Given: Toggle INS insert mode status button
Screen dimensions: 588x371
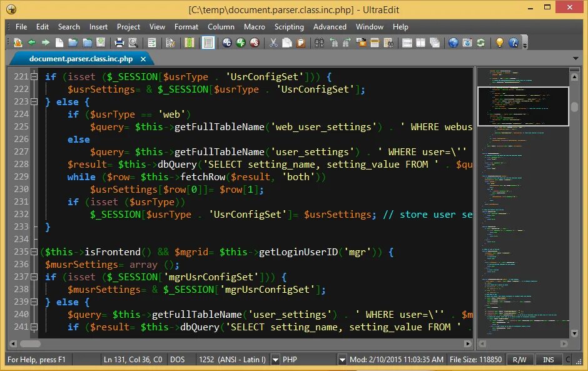Looking at the screenshot, I should [x=548, y=360].
